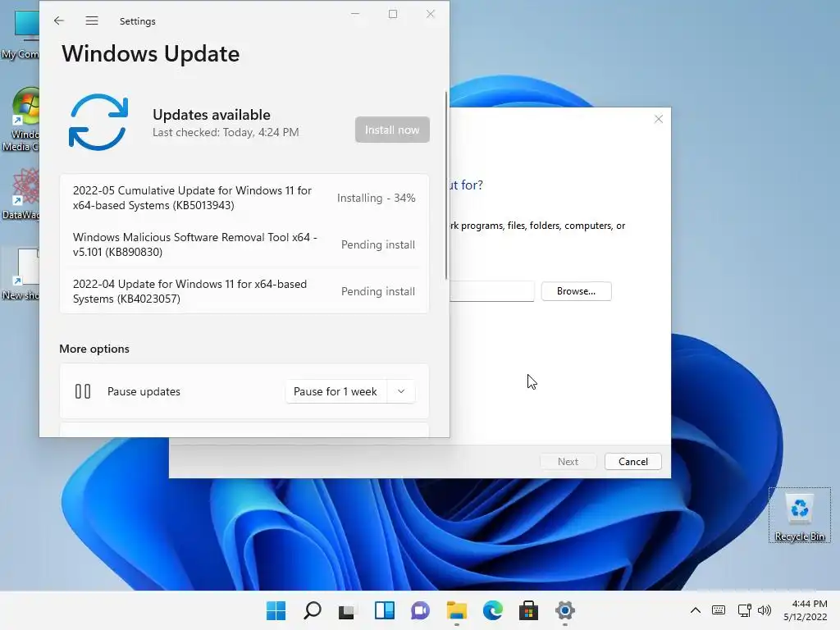Select the New shortcut desktop icon

(x=21, y=274)
